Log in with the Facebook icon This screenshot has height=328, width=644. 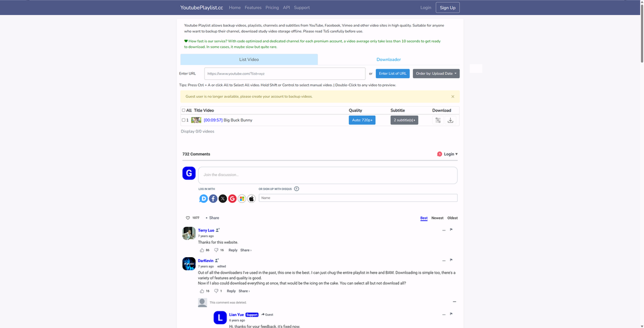tap(213, 199)
